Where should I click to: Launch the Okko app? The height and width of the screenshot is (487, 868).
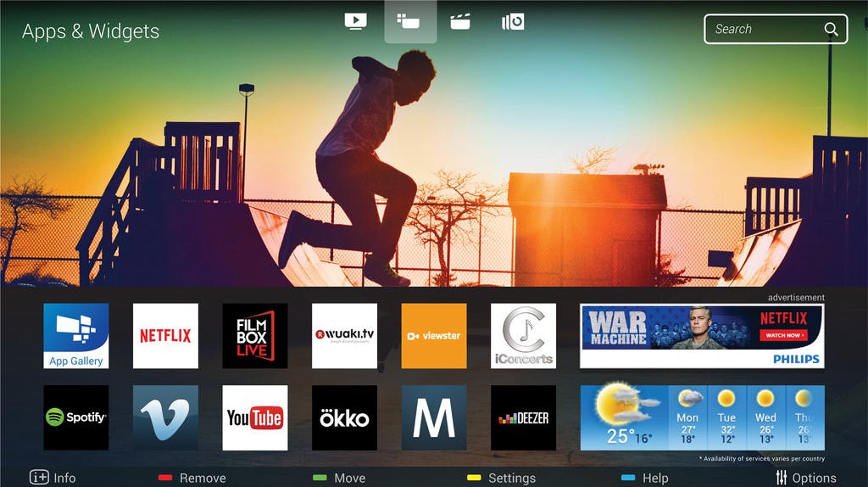click(344, 417)
